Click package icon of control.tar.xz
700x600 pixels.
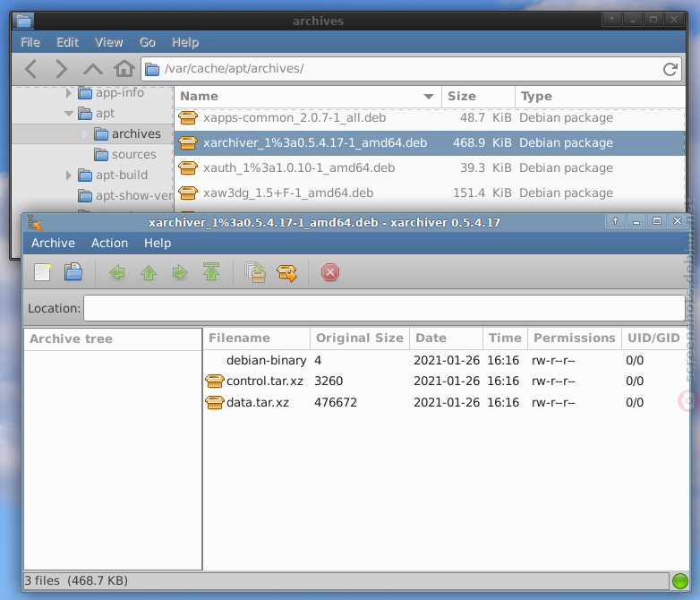215,381
